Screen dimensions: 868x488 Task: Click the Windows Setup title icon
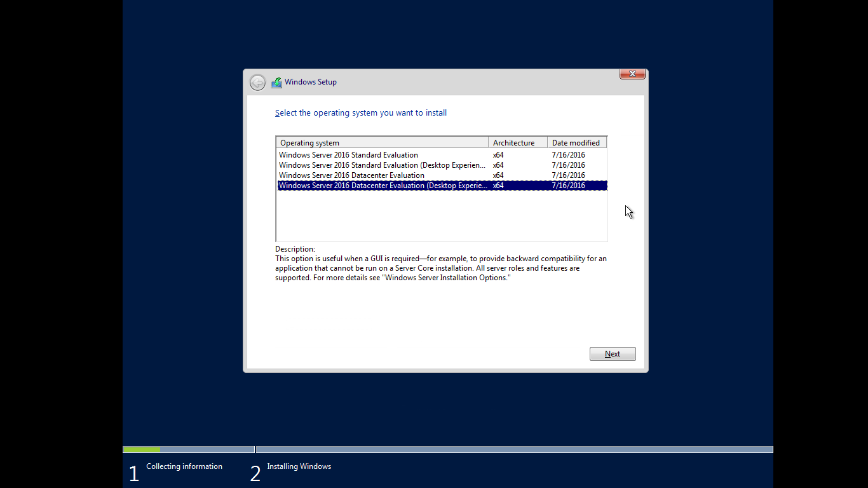(x=276, y=82)
